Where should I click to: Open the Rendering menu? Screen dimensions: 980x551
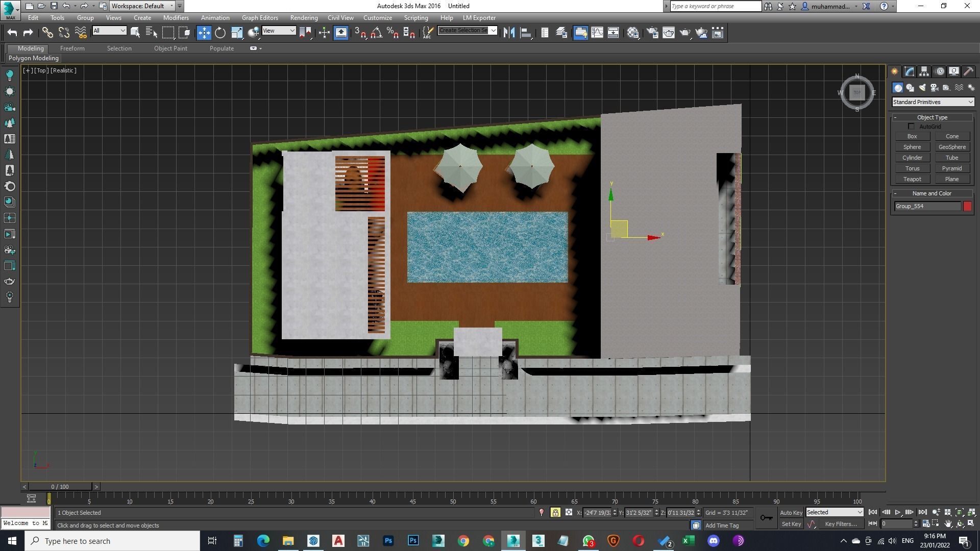[x=304, y=18]
